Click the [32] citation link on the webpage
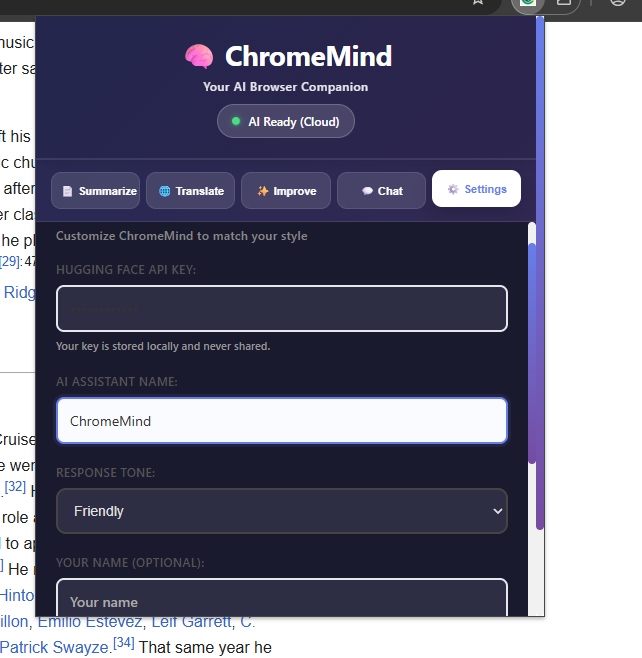 pos(15,486)
